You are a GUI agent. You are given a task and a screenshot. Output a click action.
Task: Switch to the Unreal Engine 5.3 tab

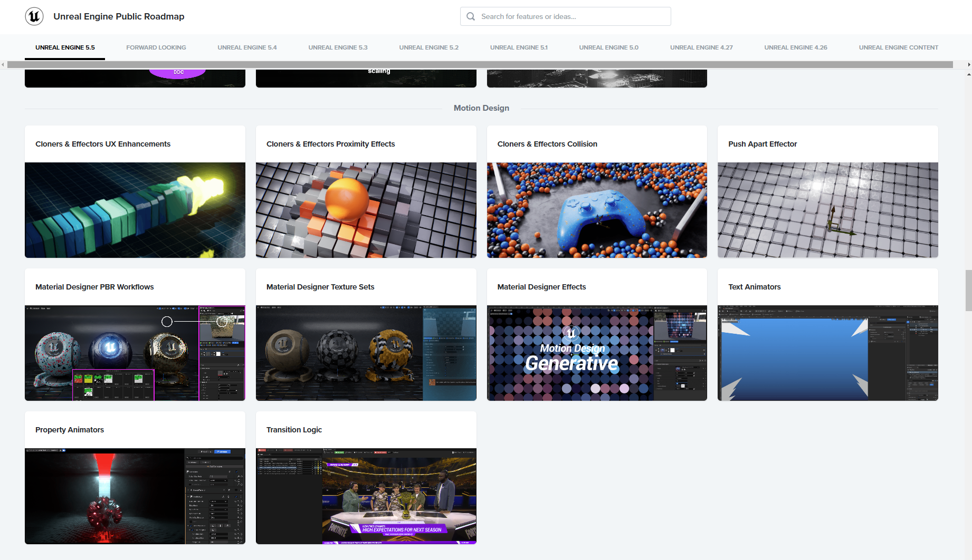pyautogui.click(x=338, y=47)
